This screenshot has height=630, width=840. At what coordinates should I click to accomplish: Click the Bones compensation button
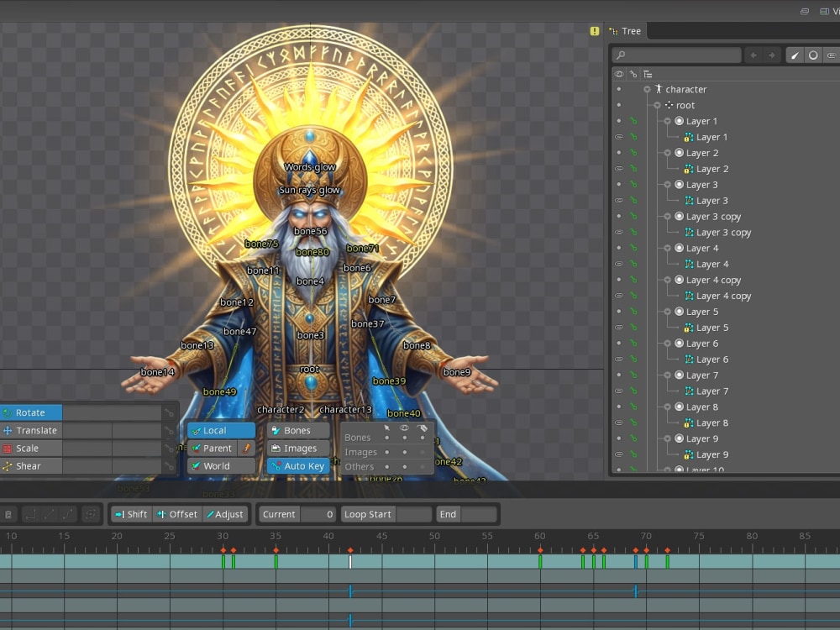point(298,430)
